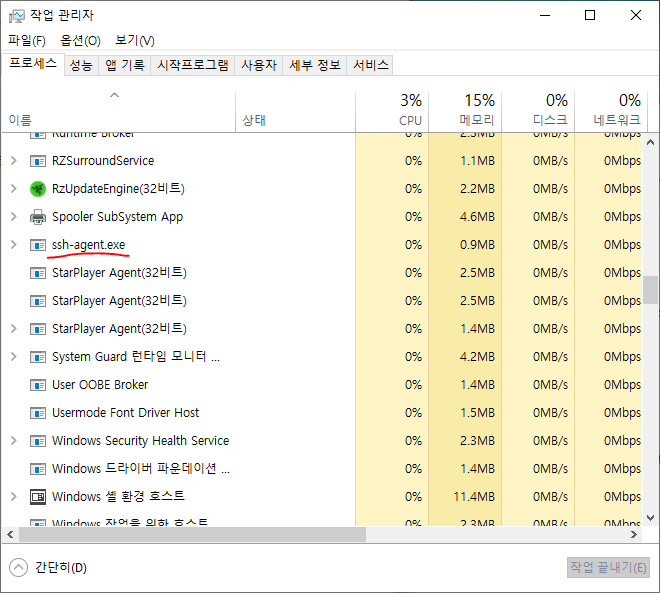Open the 파일(F) menu
Image resolution: width=660 pixels, height=593 pixels.
tap(27, 40)
